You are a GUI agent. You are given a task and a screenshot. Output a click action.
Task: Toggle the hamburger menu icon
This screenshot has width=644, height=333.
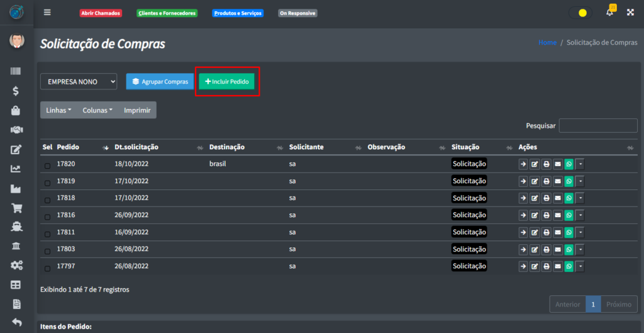tap(47, 13)
